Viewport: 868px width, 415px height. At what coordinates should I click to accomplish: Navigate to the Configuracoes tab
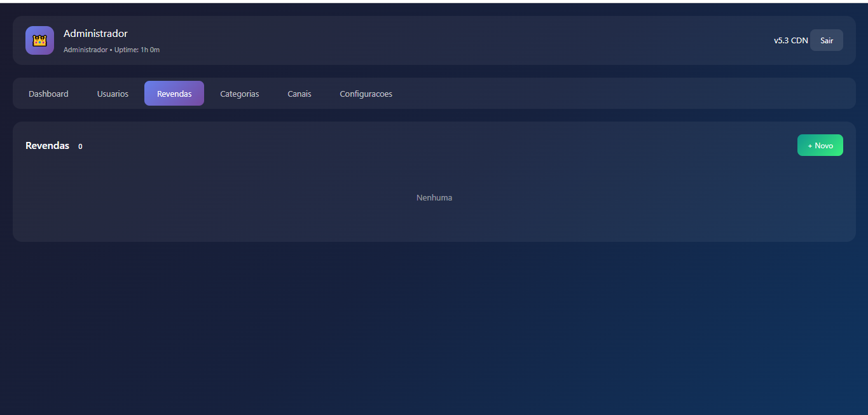[366, 94]
